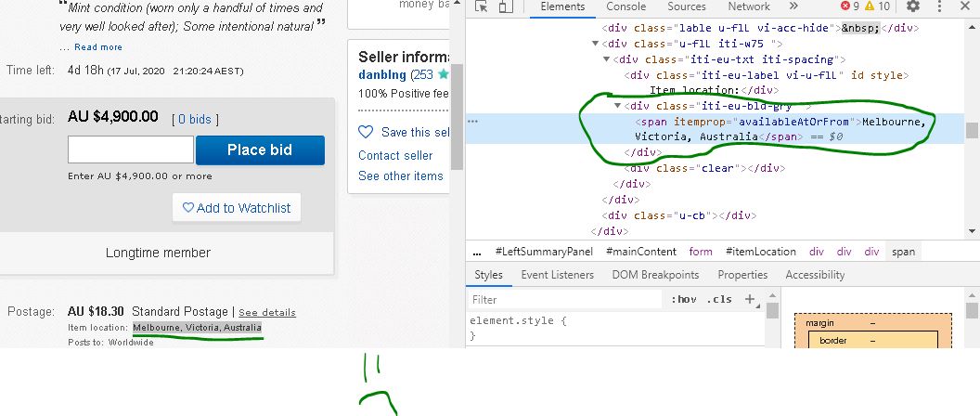
Task: Click the Longtime member text
Action: (x=158, y=253)
